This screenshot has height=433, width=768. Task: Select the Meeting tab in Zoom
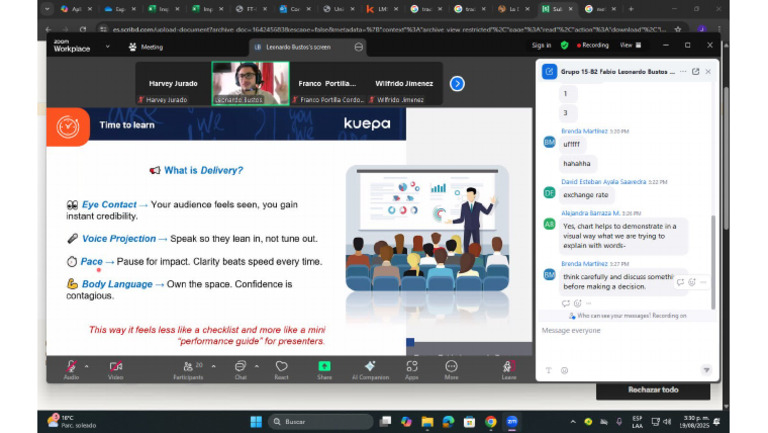coord(146,47)
